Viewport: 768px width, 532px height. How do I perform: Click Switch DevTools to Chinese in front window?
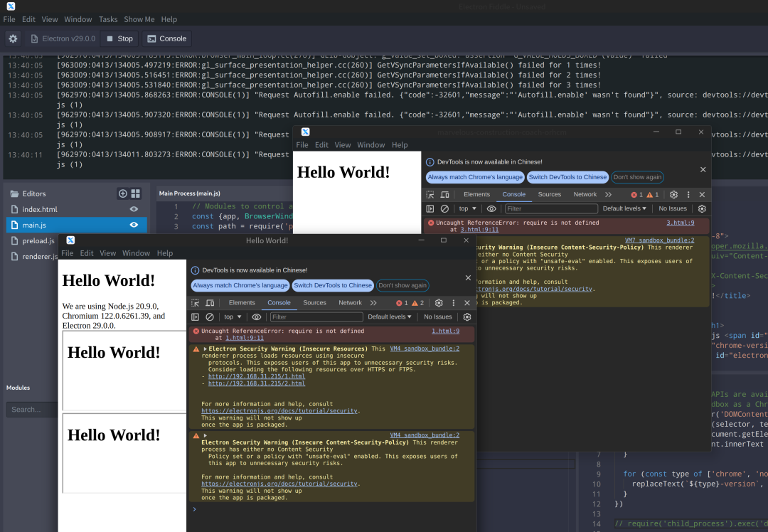(x=333, y=285)
